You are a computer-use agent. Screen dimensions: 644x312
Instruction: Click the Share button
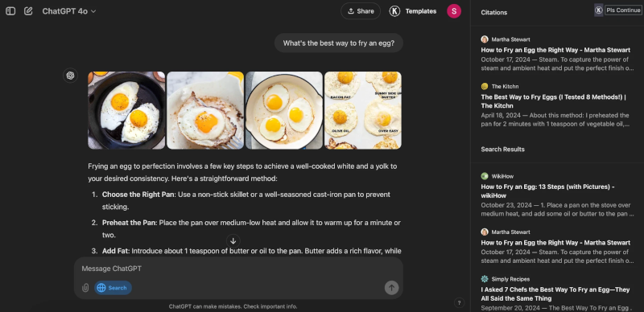click(x=360, y=11)
